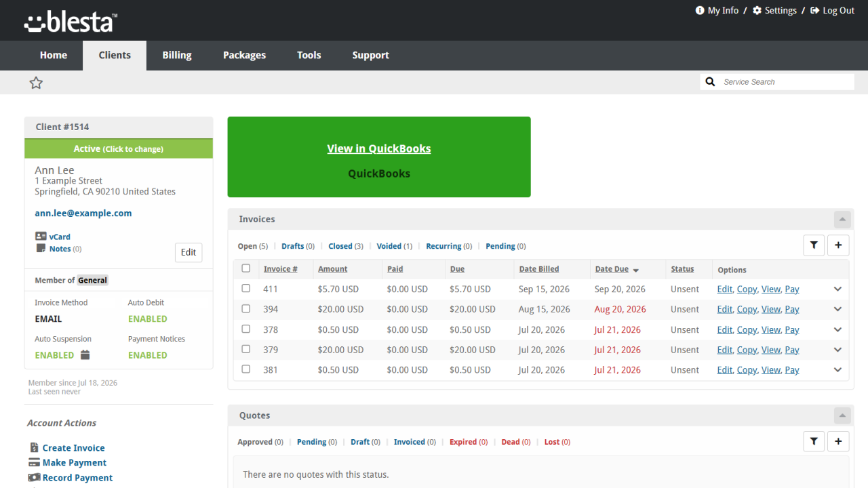Open the Tools menu
This screenshot has width=868, height=488.
(309, 56)
